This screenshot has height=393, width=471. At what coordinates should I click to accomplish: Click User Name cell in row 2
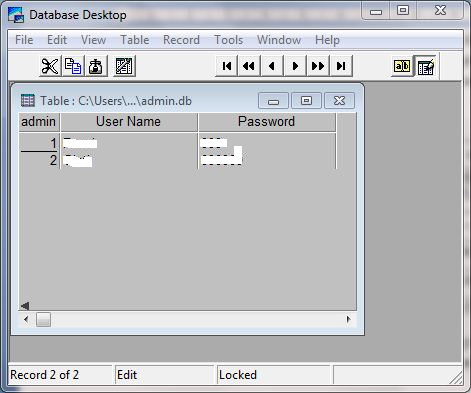[x=129, y=160]
